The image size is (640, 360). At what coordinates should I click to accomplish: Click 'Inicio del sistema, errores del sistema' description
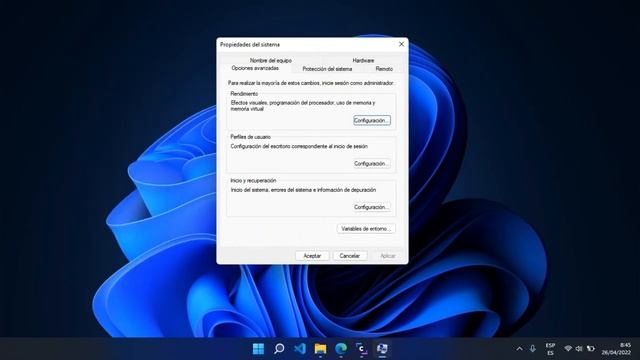(303, 190)
